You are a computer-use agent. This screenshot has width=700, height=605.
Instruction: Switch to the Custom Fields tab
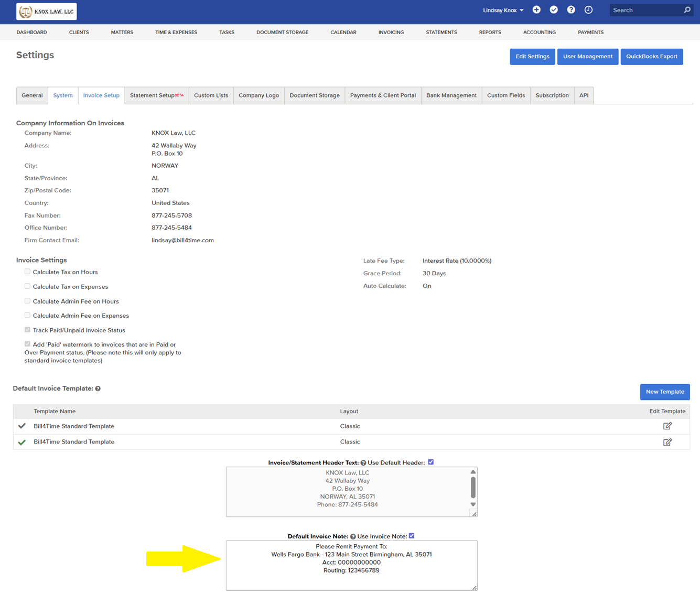click(x=506, y=95)
